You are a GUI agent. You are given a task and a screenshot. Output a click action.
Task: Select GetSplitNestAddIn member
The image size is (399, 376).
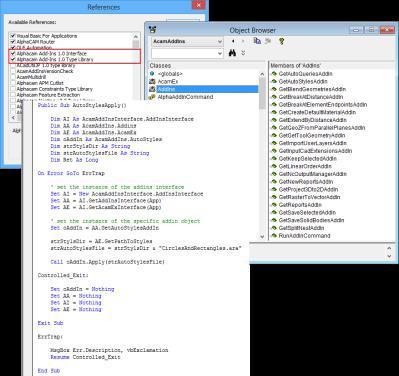(301, 228)
